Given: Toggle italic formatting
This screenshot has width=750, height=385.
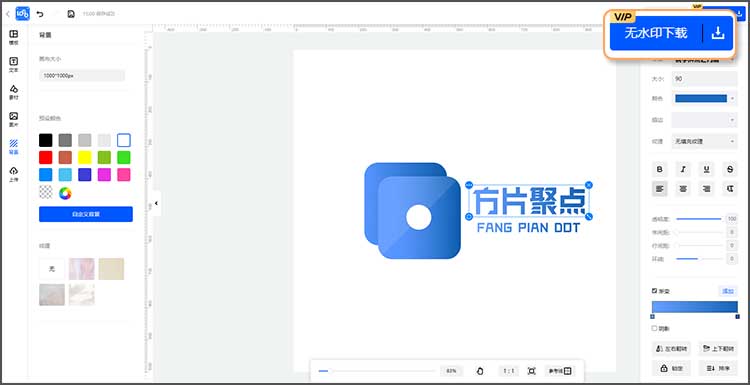Looking at the screenshot, I should coord(683,169).
